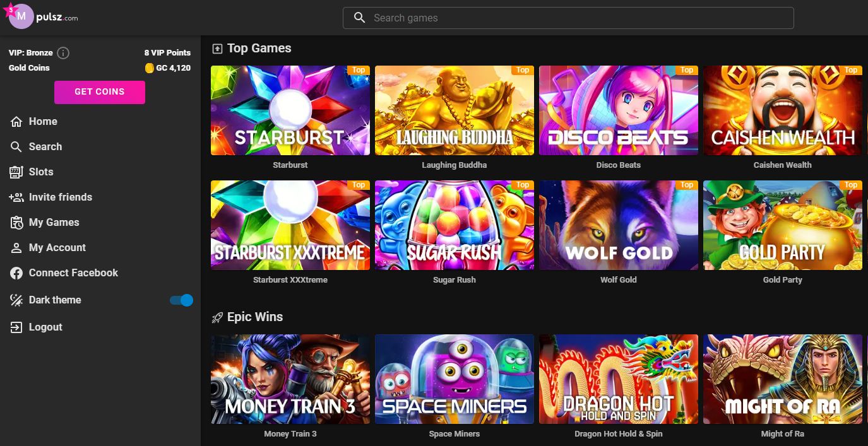Launch the Wolf Gold game thumbnail
The image size is (868, 446).
pos(619,225)
